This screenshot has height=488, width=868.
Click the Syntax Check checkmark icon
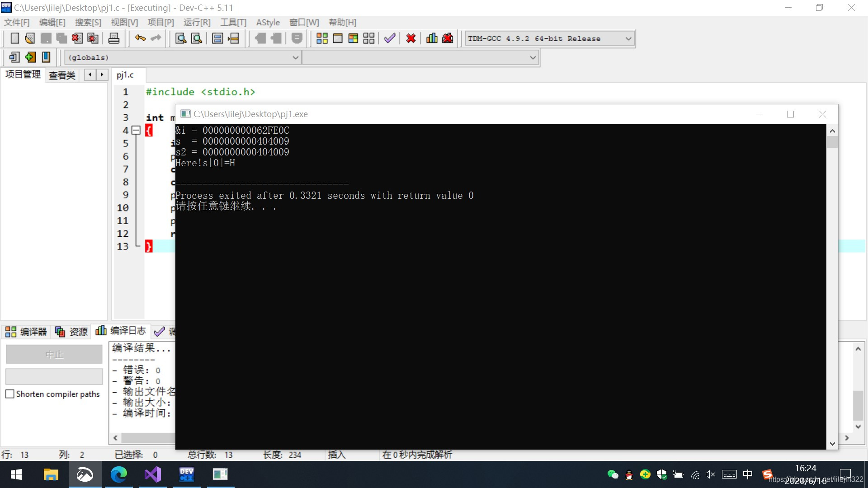pyautogui.click(x=390, y=38)
